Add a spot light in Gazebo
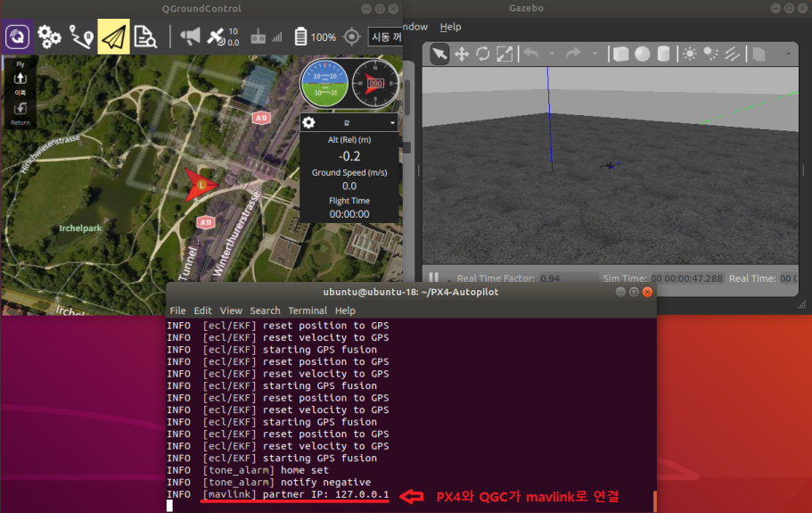 point(711,54)
